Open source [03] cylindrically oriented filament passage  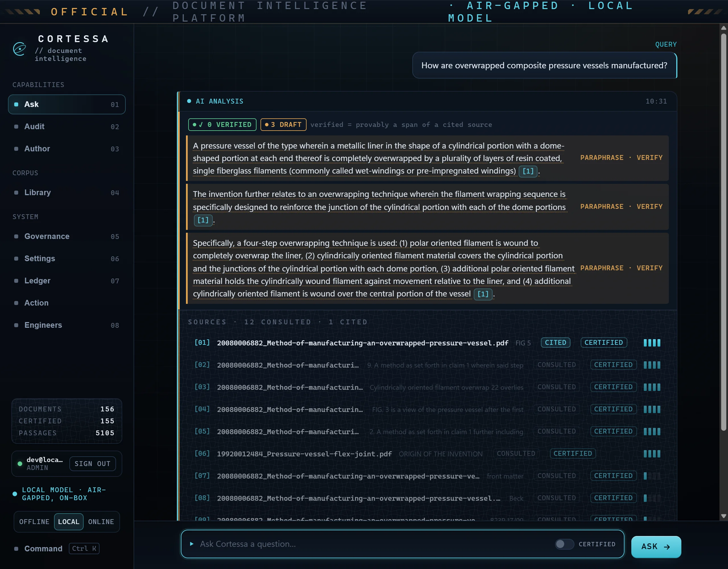428,387
